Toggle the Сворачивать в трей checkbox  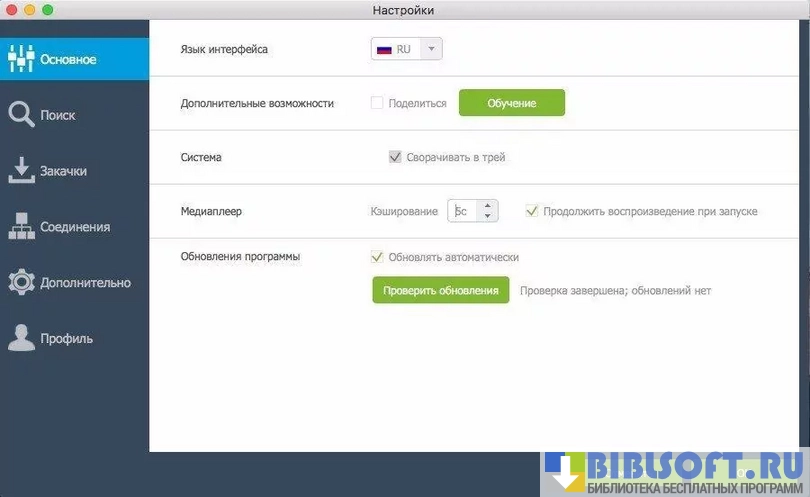pos(395,157)
